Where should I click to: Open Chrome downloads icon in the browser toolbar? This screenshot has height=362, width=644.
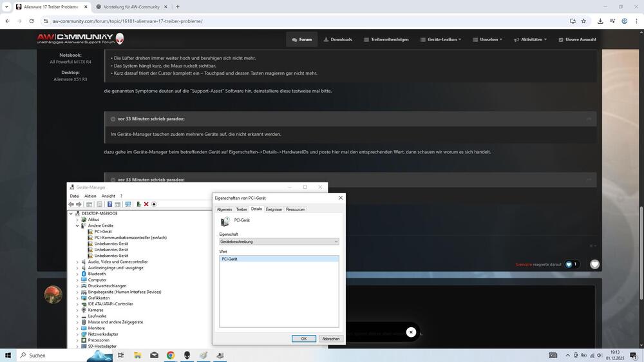[600, 21]
